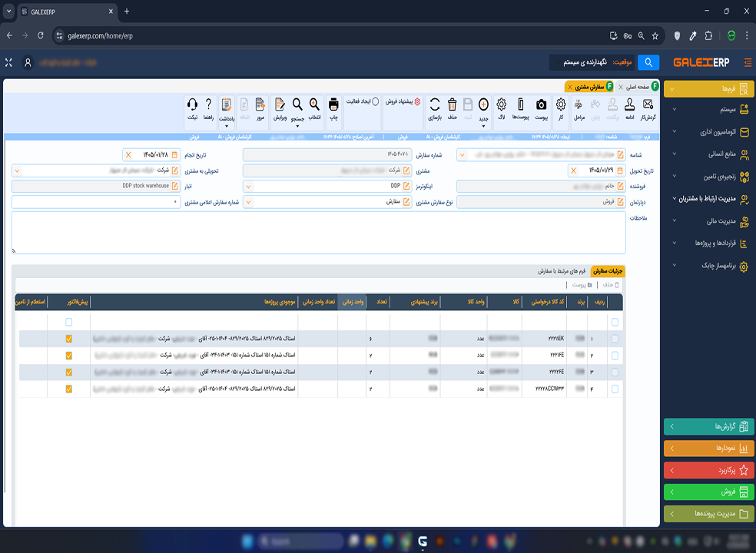Image resolution: width=756 pixels, height=553 pixels.
Task: Open the فرم های مرتبط با سفارش tab
Action: [x=561, y=271]
